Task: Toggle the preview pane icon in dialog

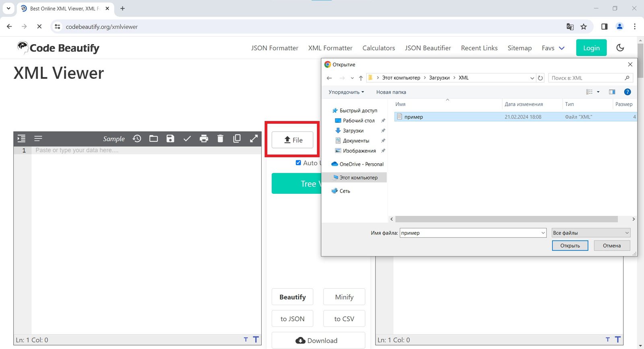Action: (612, 92)
